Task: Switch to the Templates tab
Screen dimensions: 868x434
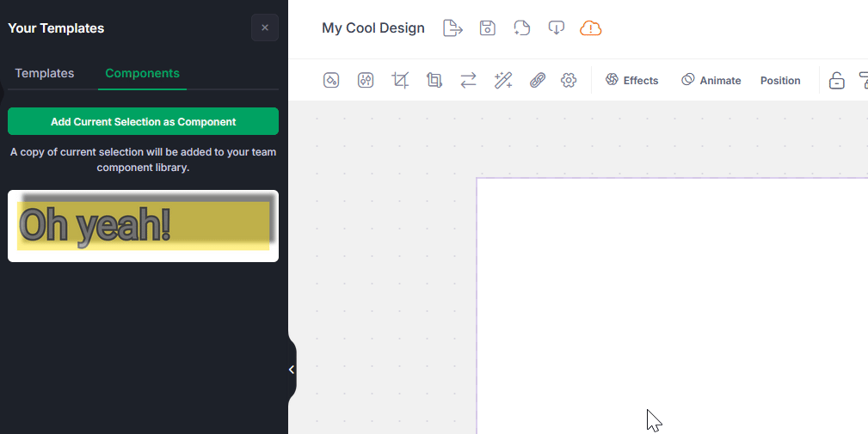Action: tap(45, 73)
